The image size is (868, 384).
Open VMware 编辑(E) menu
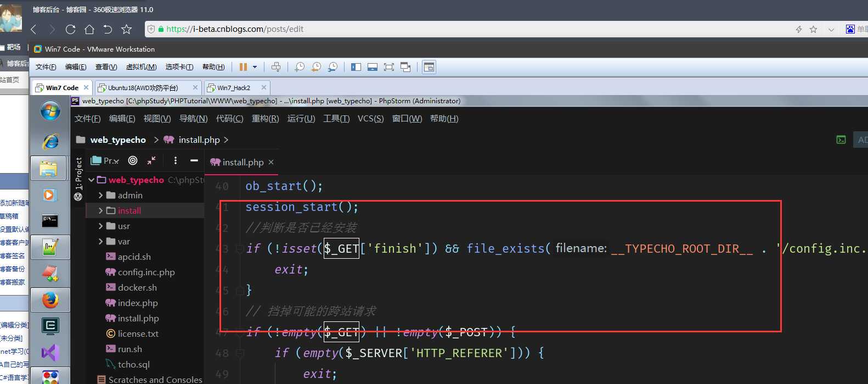[x=76, y=67]
